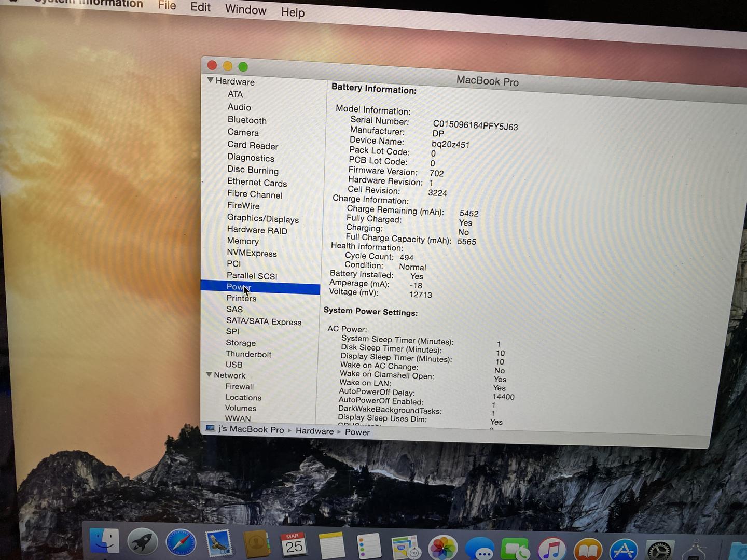Select FireWire in the sidebar
Image resolution: width=747 pixels, height=560 pixels.
tap(243, 205)
